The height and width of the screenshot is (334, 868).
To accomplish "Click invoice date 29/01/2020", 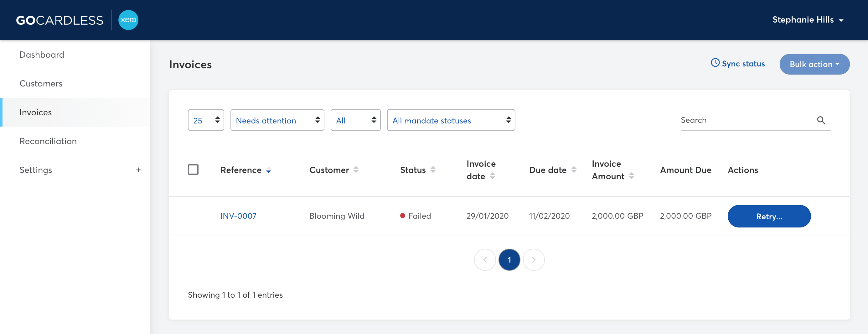I will 487,216.
